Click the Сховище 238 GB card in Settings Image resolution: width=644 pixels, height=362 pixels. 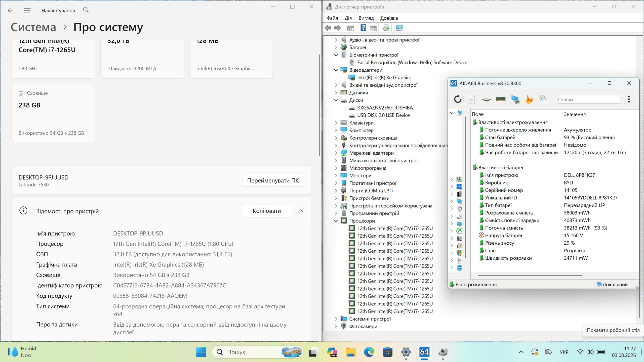53,113
